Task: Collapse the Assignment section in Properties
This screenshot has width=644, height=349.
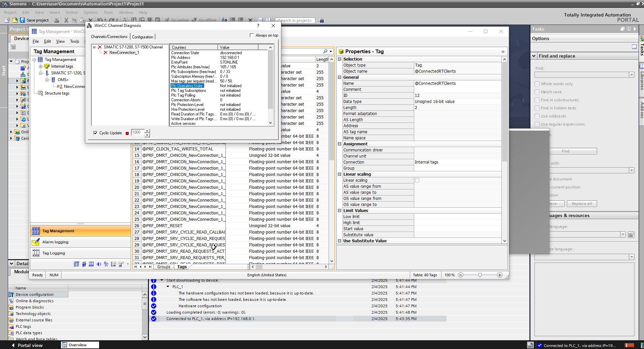Action: [340, 144]
